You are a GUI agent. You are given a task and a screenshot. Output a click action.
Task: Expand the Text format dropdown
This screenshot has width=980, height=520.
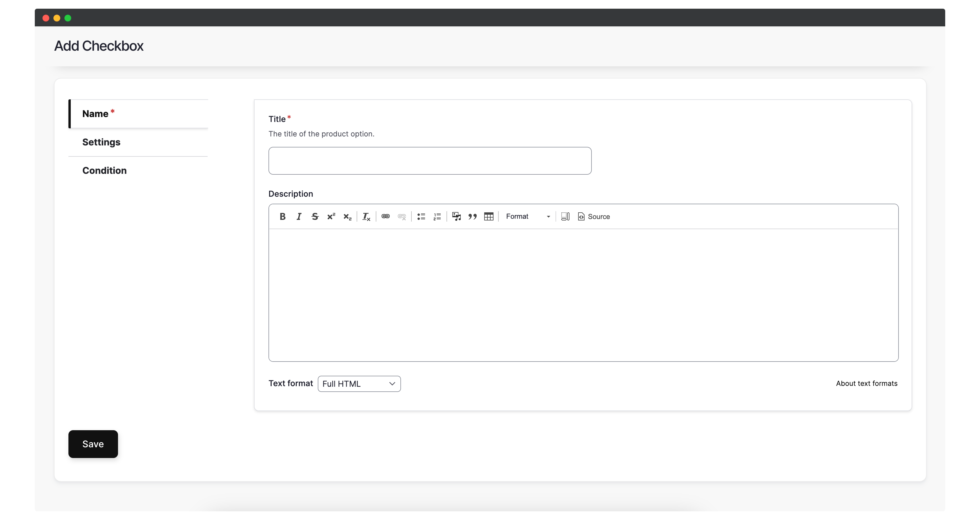[358, 383]
